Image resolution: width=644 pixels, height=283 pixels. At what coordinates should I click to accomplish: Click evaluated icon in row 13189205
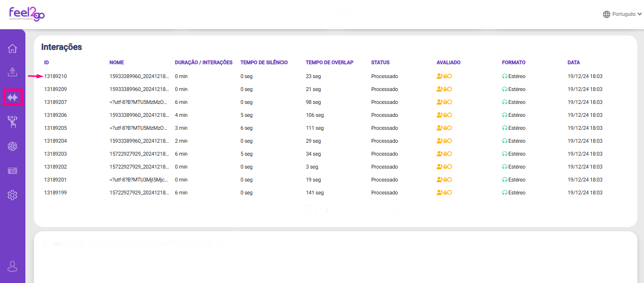coord(444,128)
